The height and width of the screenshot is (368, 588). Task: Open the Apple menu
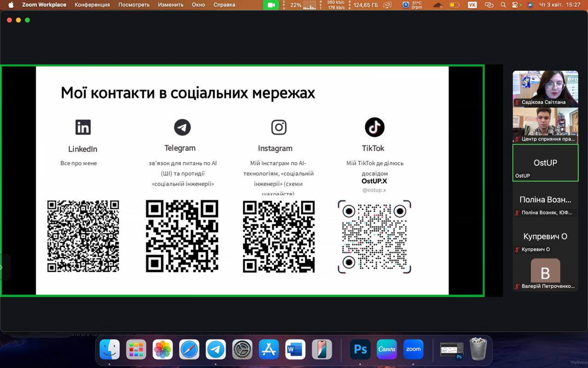[x=11, y=5]
